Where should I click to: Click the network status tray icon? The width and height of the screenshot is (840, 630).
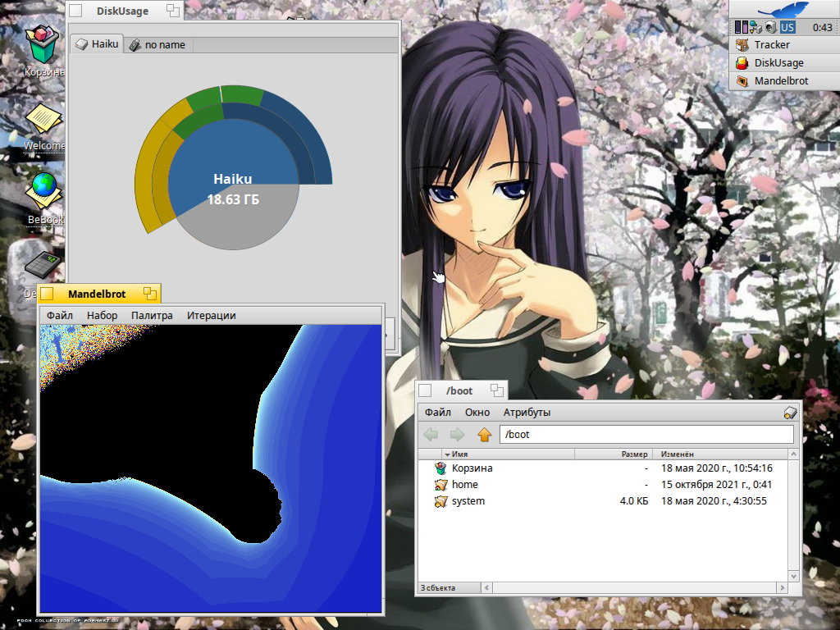755,27
